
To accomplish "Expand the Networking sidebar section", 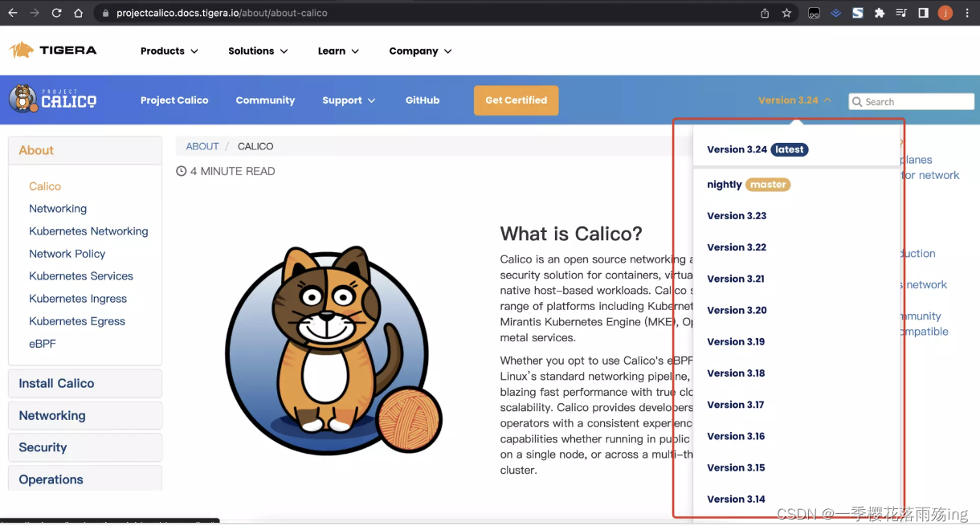I will (x=85, y=415).
